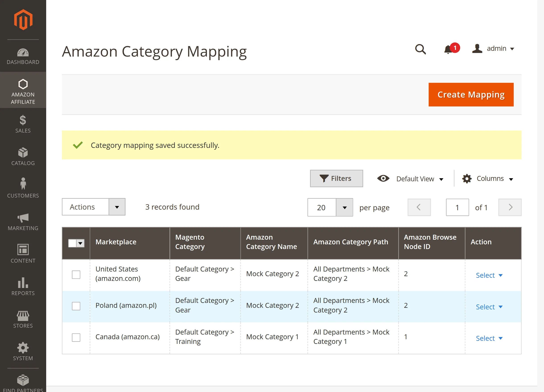
Task: Open the Marketing megaphone icon
Action: (x=23, y=218)
